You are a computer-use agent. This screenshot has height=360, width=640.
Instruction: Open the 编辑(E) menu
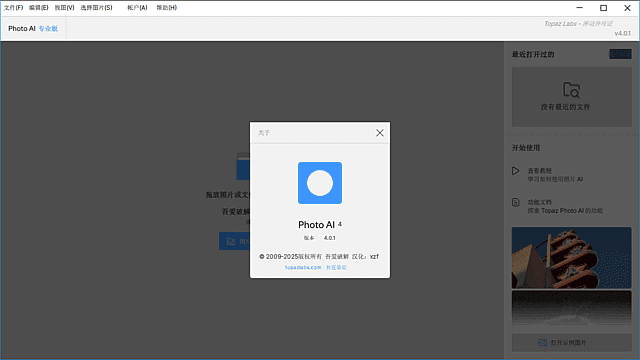click(x=39, y=8)
